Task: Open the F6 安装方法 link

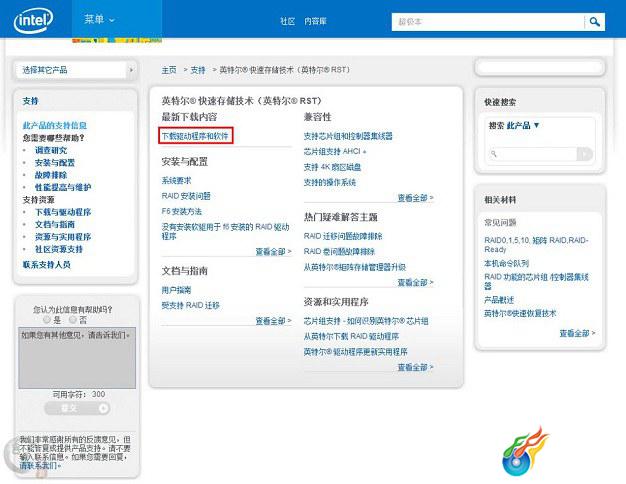Action: tap(182, 211)
